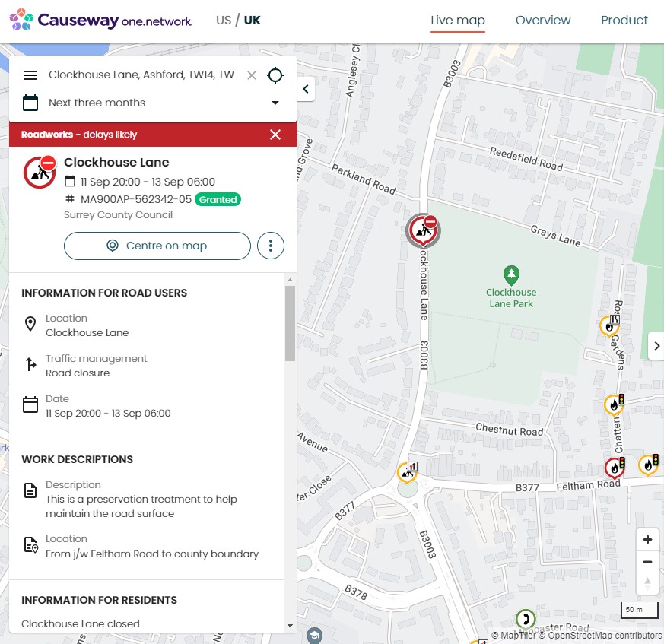The image size is (664, 644).
Task: Click the search location input field
Action: (x=141, y=75)
